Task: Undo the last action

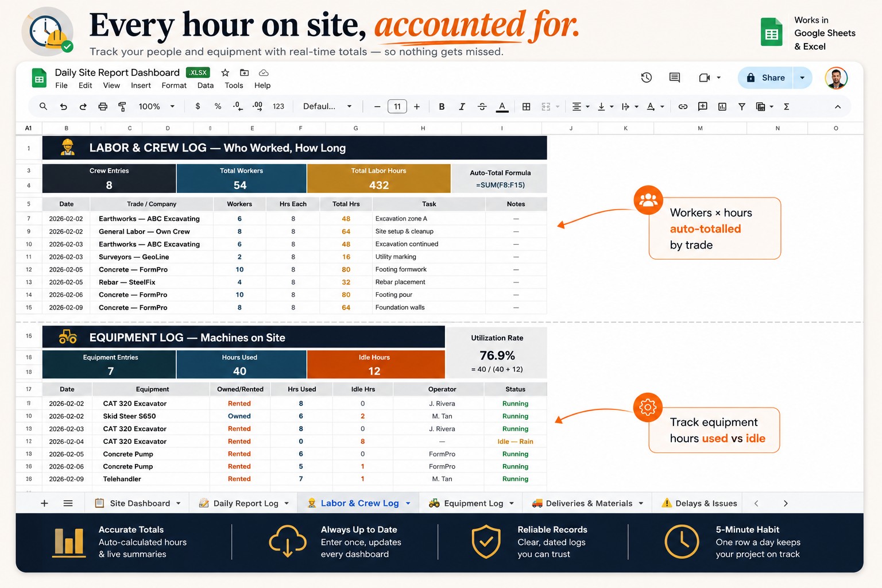Action: pos(63,106)
